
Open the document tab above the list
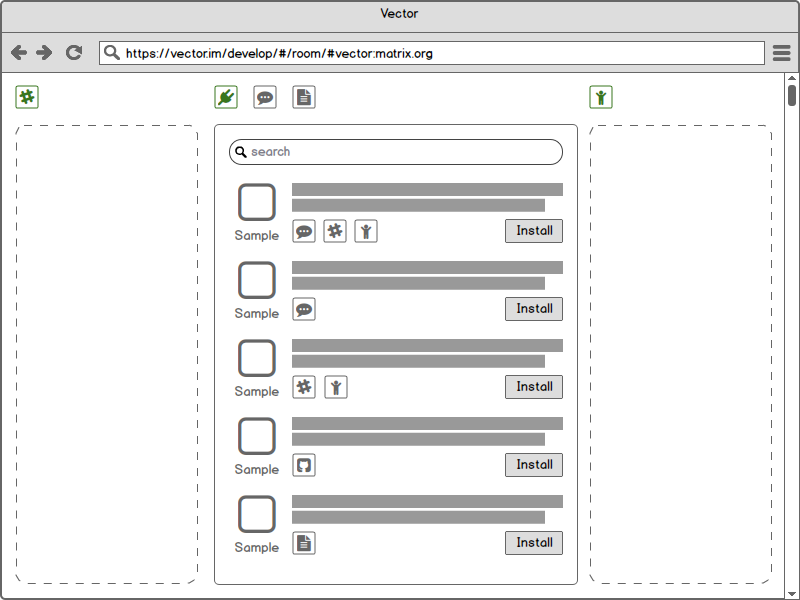[x=304, y=97]
